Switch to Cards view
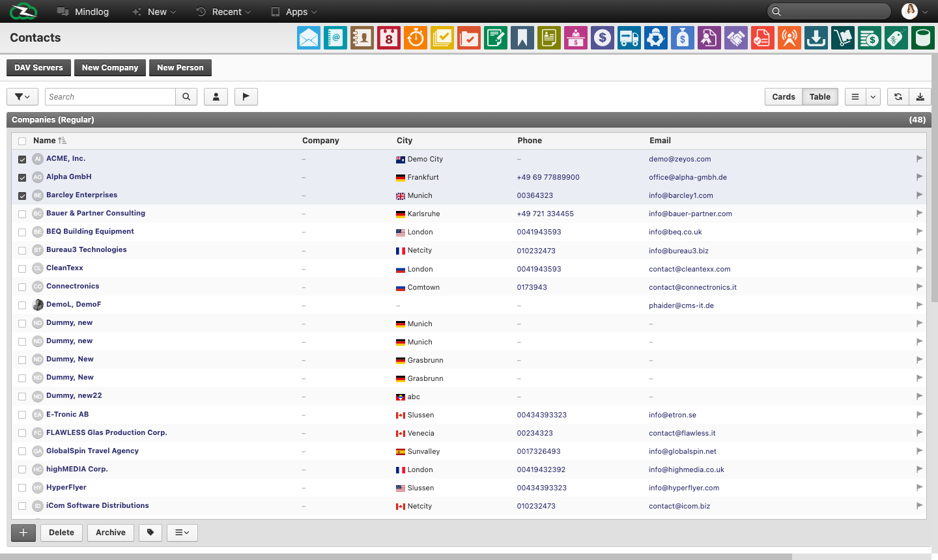The image size is (938, 560). 784,97
